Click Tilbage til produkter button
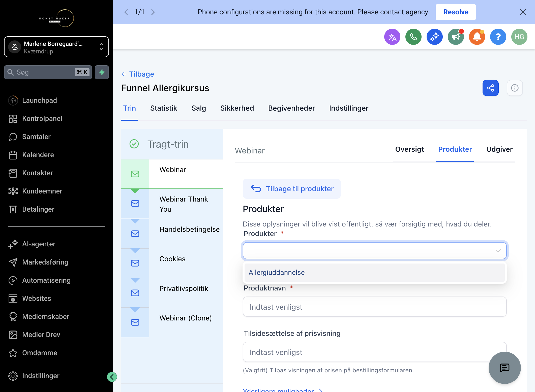This screenshot has height=392, width=535. (x=292, y=189)
